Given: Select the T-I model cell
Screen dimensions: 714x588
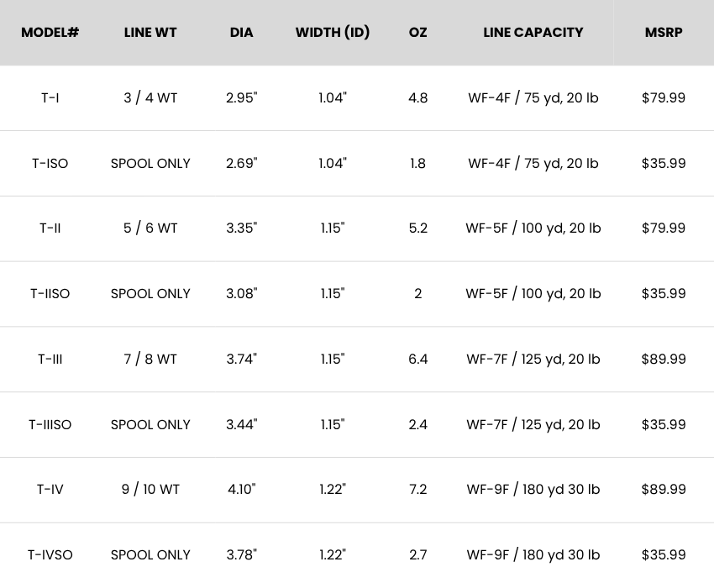Looking at the screenshot, I should click(50, 97).
